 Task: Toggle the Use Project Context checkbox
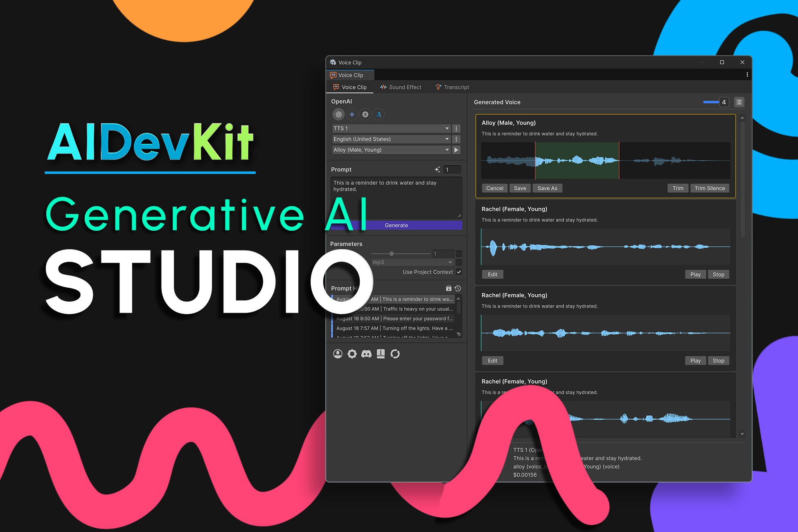coord(459,272)
